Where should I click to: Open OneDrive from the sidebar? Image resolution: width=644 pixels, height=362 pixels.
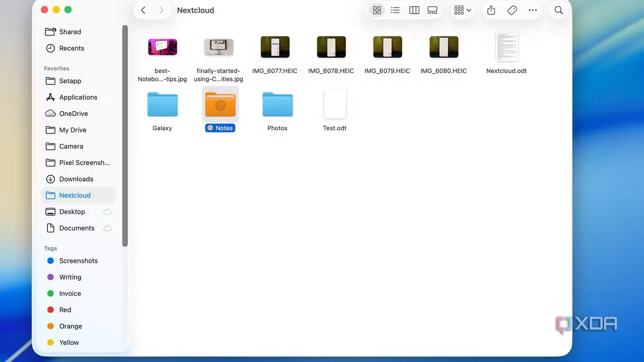(x=73, y=114)
